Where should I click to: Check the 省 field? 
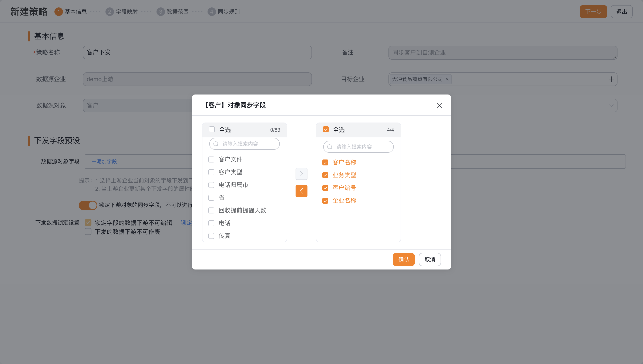(211, 198)
